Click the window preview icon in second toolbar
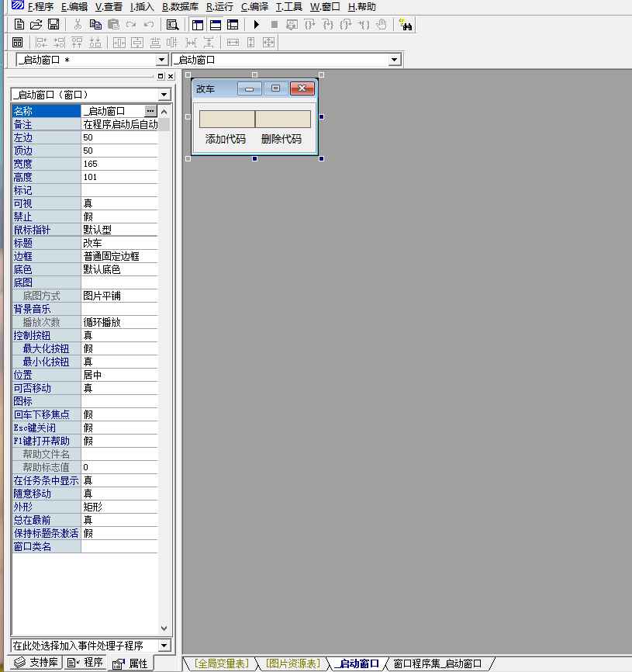The height and width of the screenshot is (672, 632). tap(18, 43)
